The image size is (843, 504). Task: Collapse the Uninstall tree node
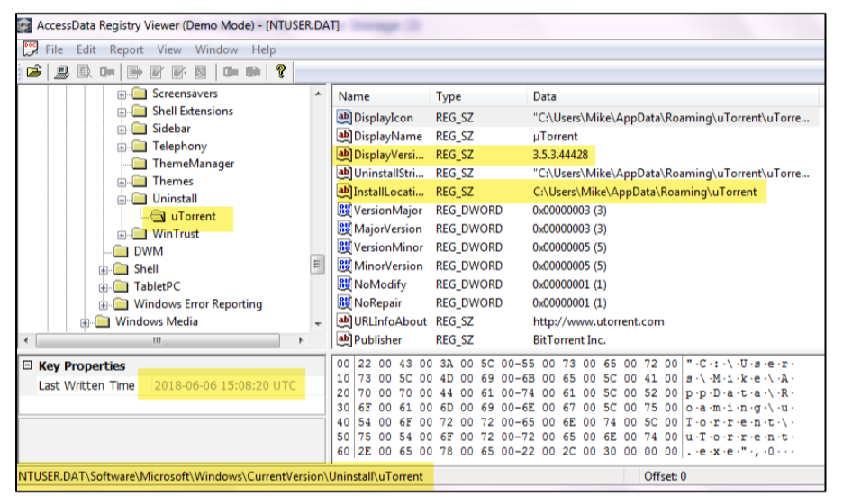[122, 200]
